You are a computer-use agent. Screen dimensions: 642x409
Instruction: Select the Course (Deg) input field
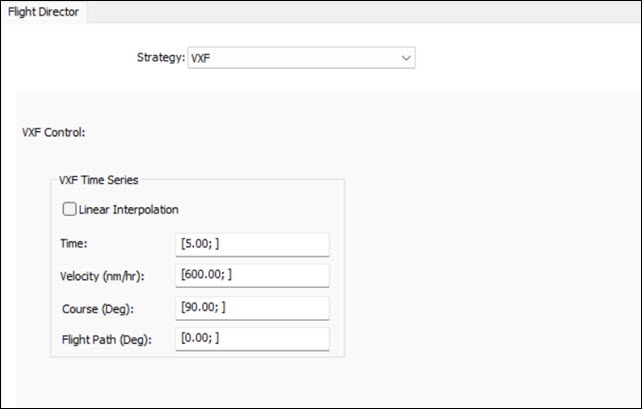click(252, 307)
